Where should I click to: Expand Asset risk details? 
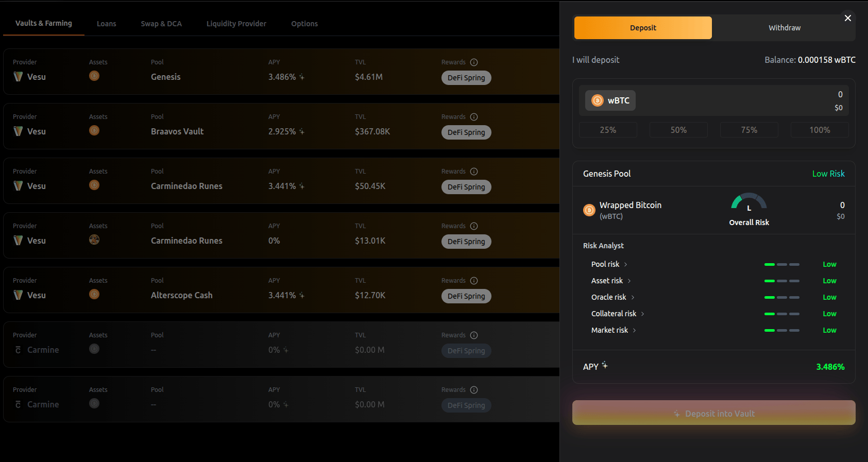pyautogui.click(x=611, y=281)
